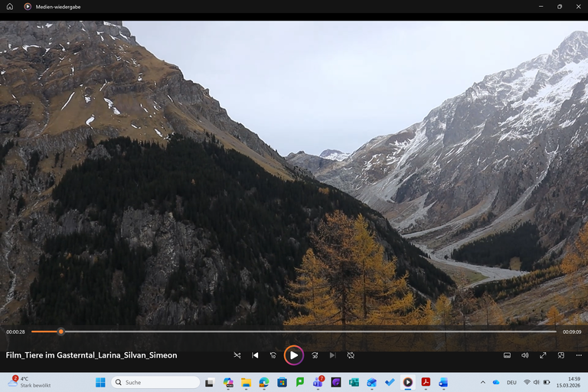Skip back 10 seconds
Screen dimensions: 588x392
273,355
